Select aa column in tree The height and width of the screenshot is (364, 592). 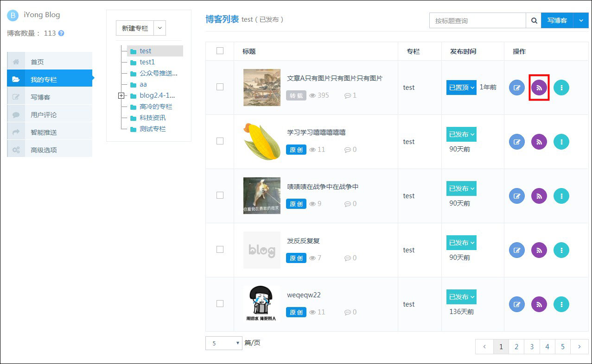143,84
